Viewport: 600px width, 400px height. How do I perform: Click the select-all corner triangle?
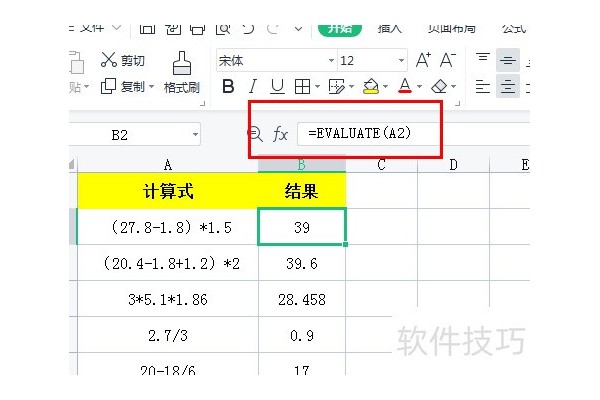(x=72, y=165)
